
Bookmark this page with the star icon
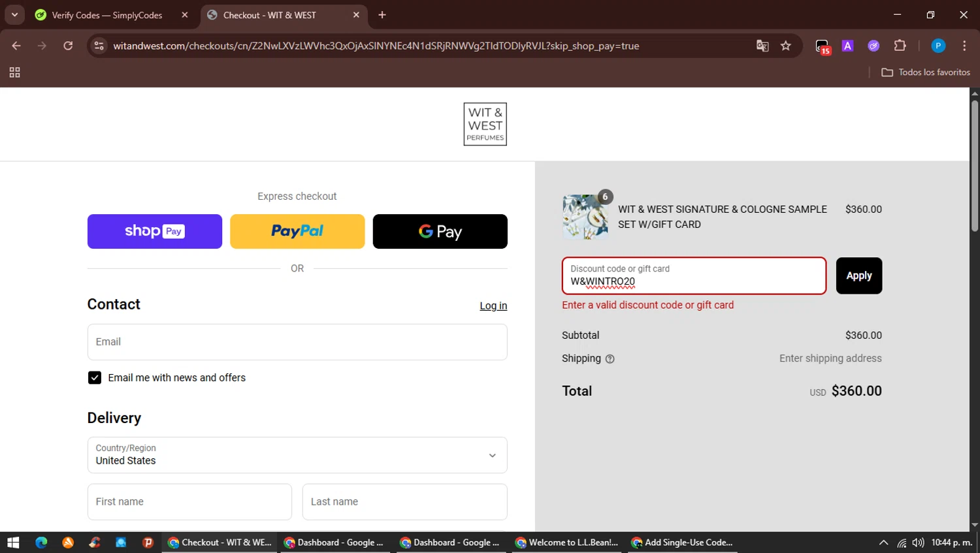click(x=786, y=46)
